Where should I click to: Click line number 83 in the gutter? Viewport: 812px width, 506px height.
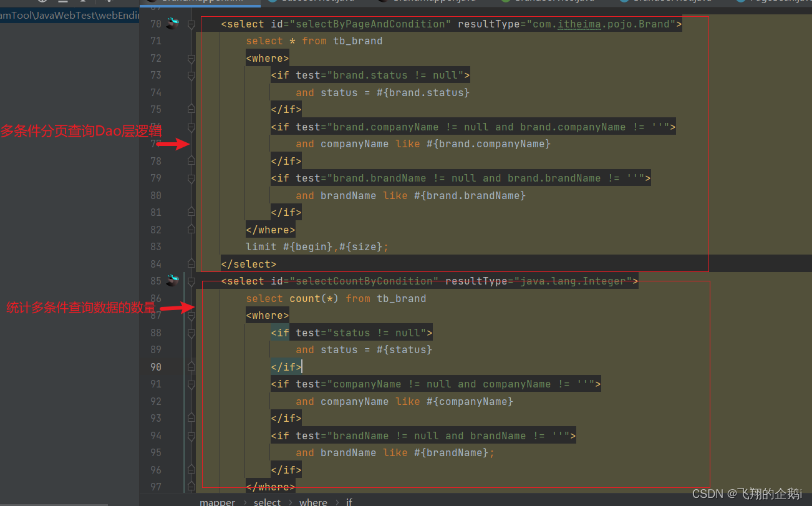pos(155,247)
